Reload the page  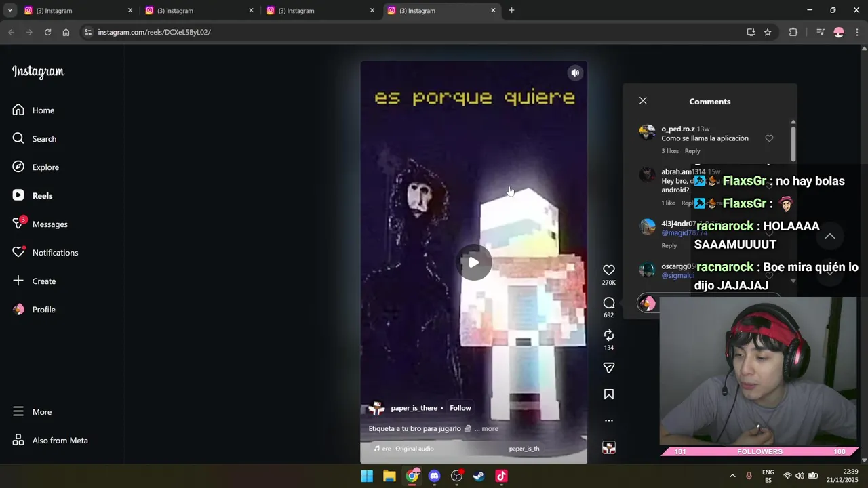click(x=47, y=32)
